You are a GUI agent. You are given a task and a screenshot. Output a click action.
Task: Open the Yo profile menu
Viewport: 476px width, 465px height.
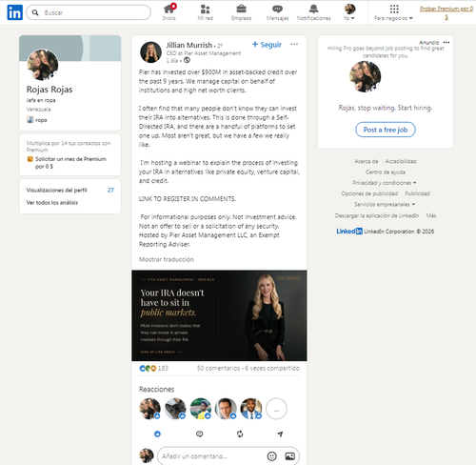tap(349, 12)
